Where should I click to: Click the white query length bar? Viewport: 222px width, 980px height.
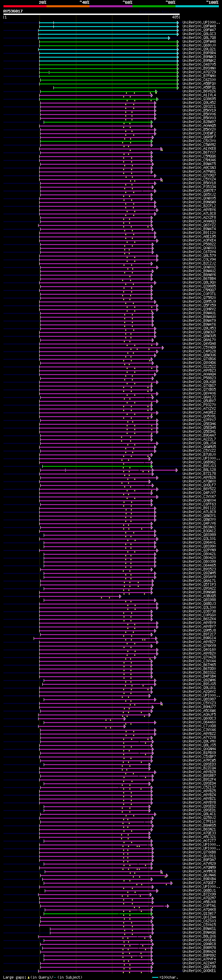[92, 15]
